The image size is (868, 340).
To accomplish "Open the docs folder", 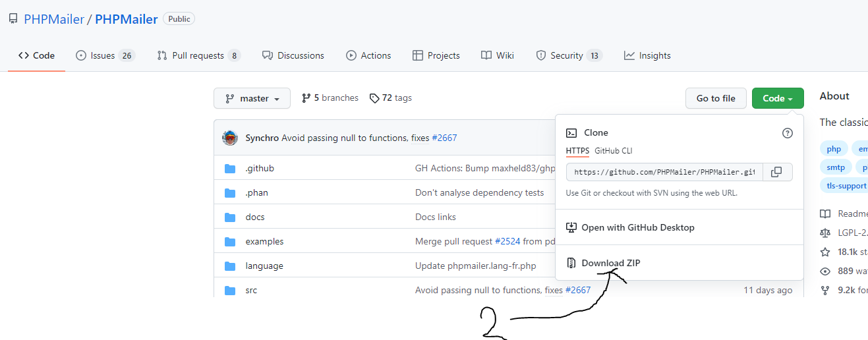I will [255, 217].
